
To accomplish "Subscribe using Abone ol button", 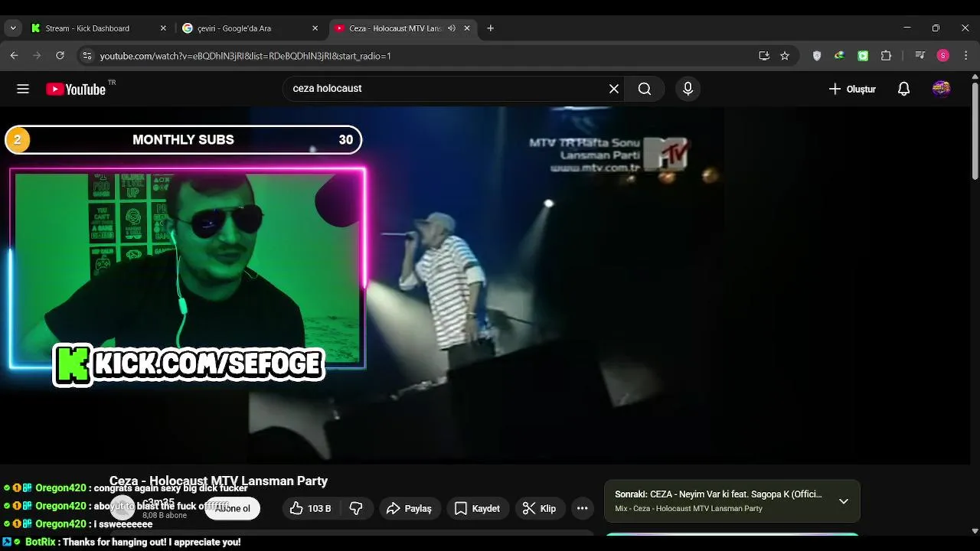I will pyautogui.click(x=233, y=508).
